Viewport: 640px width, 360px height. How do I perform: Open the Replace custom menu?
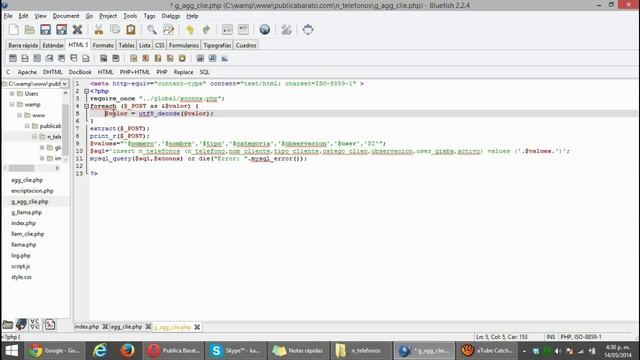tap(183, 72)
